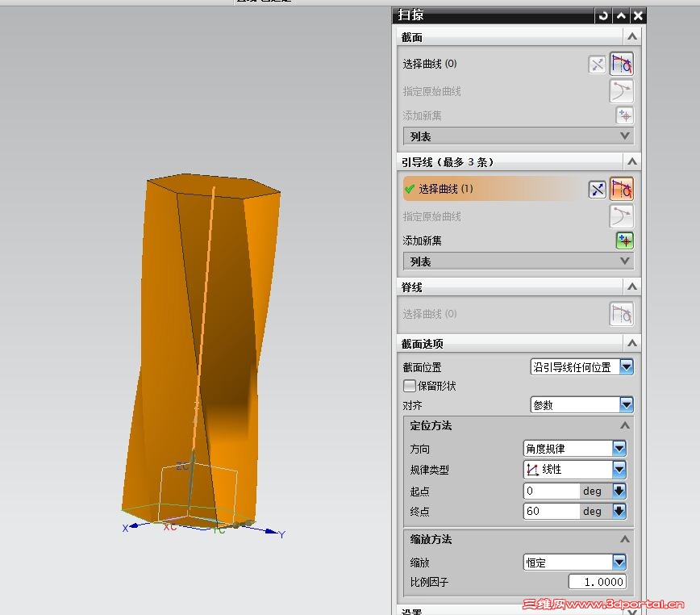The height and width of the screenshot is (615, 700).
Task: Open the 起点 value options arrow
Action: 619,491
